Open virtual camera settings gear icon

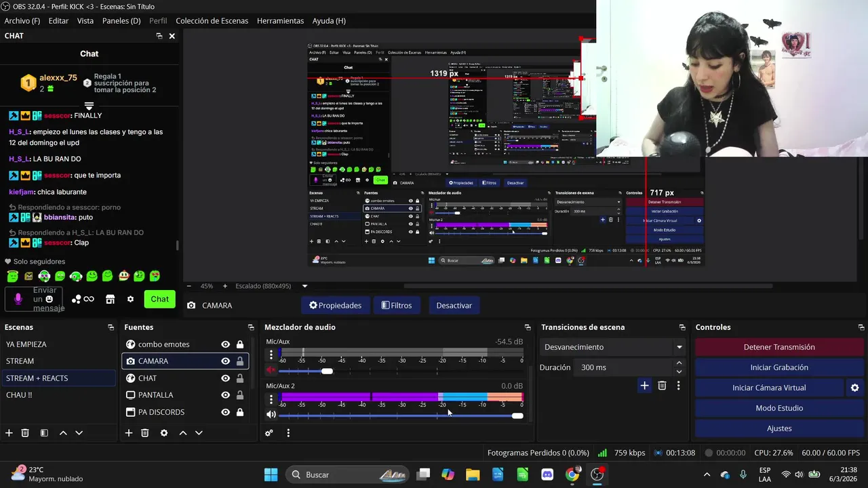click(854, 388)
